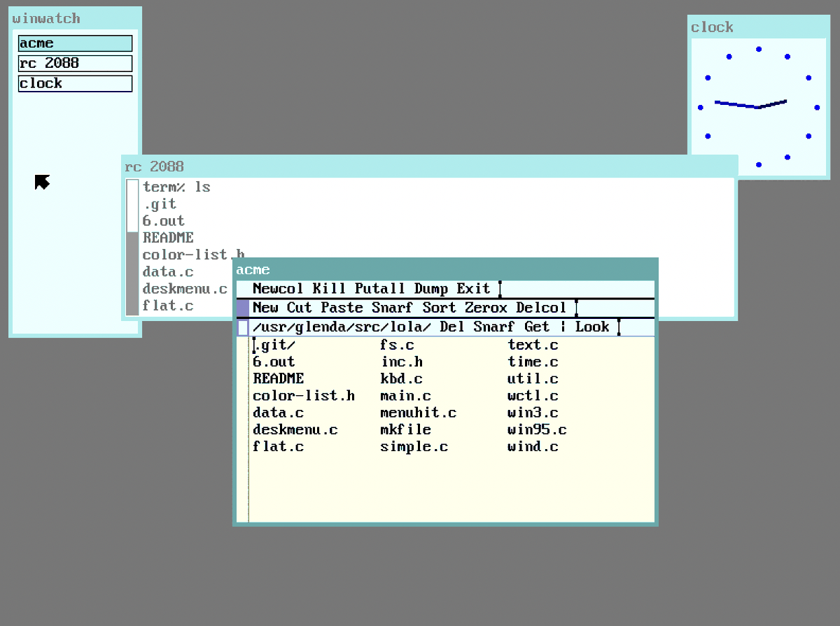
Task: Click data.c in the acme listing
Action: tap(278, 413)
